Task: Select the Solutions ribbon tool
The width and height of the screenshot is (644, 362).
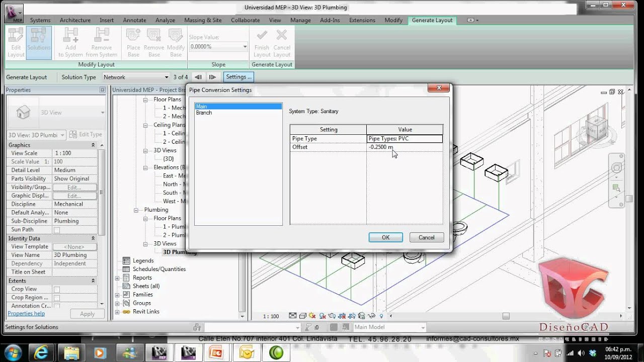Action: (x=39, y=43)
